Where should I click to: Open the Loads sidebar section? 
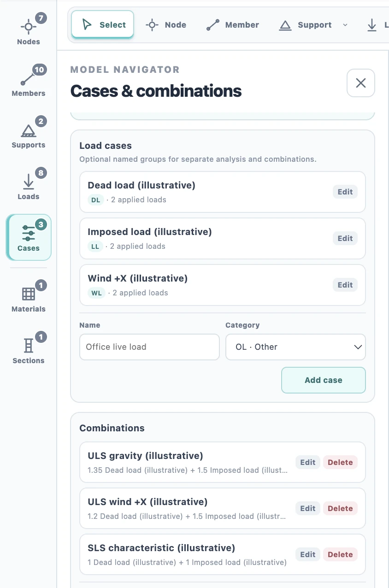(x=29, y=185)
